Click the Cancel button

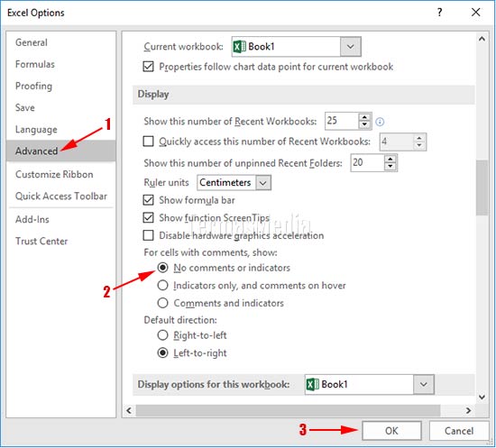point(459,431)
